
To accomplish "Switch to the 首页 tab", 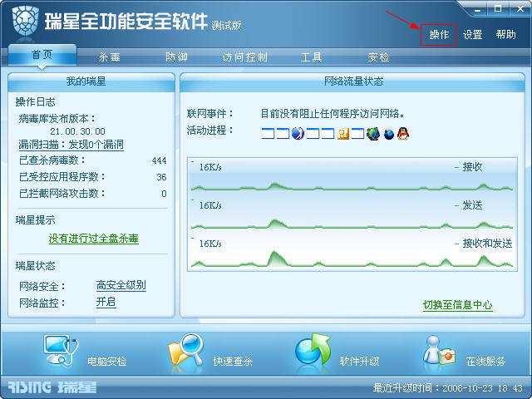I will coord(42,55).
